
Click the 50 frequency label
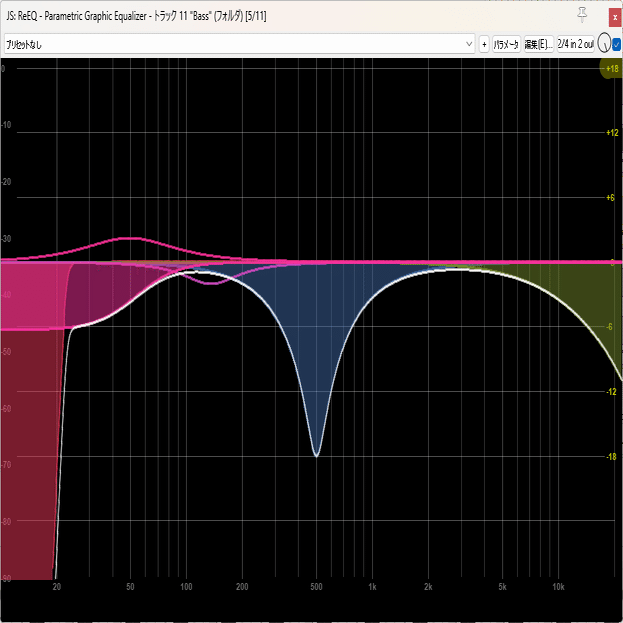[x=130, y=587]
